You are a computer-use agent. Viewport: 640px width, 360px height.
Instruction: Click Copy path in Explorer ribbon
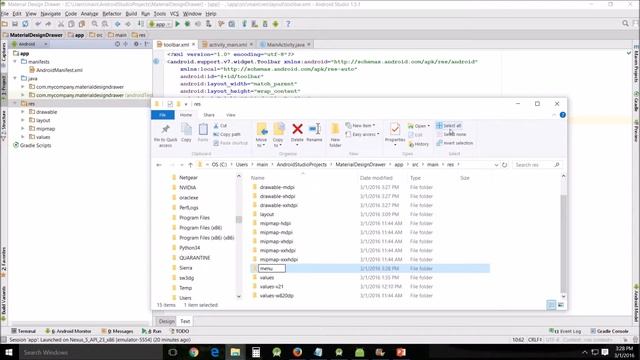click(227, 134)
